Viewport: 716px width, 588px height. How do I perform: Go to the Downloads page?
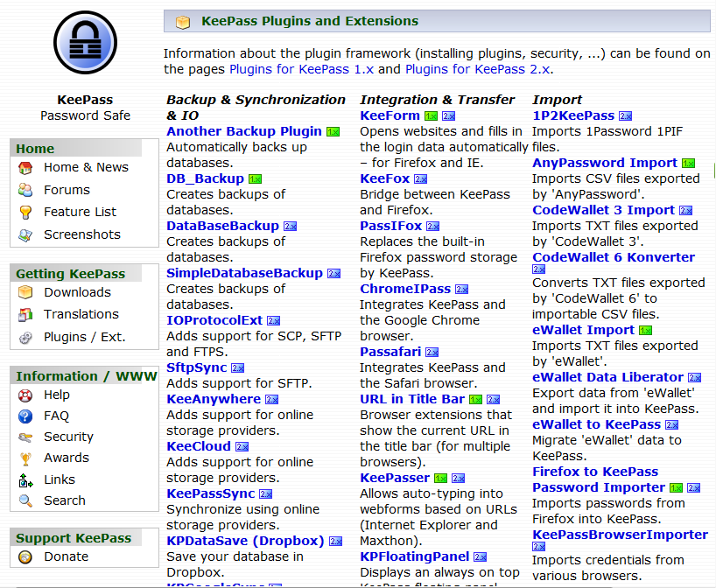pyautogui.click(x=77, y=292)
